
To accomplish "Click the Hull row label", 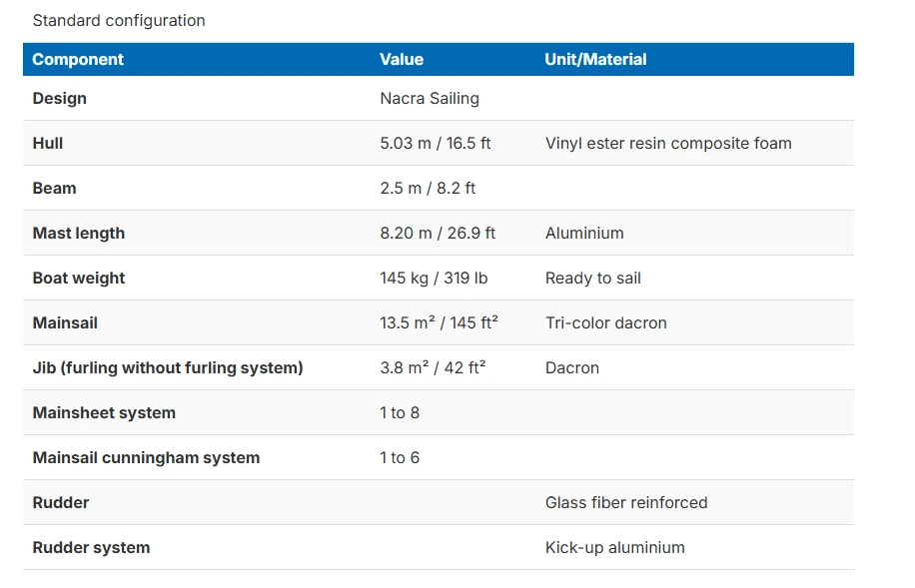I will tap(48, 143).
